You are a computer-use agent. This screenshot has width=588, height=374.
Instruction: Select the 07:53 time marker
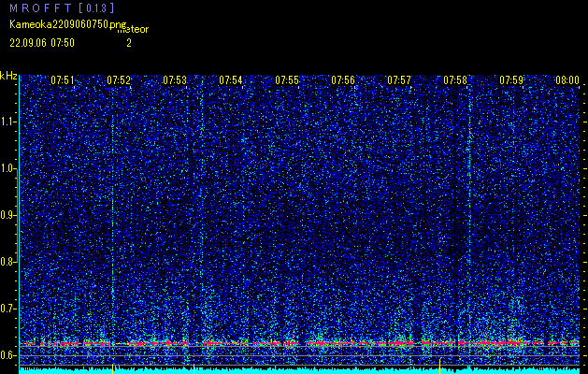point(175,80)
